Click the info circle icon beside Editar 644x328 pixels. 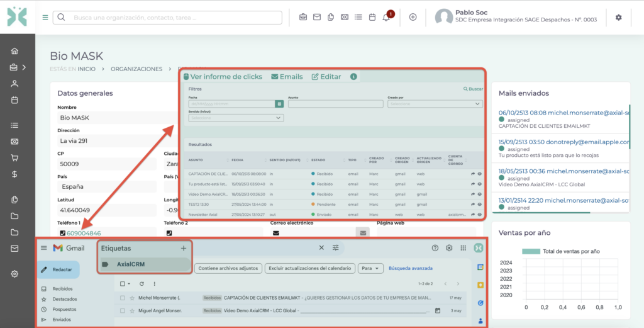click(353, 76)
